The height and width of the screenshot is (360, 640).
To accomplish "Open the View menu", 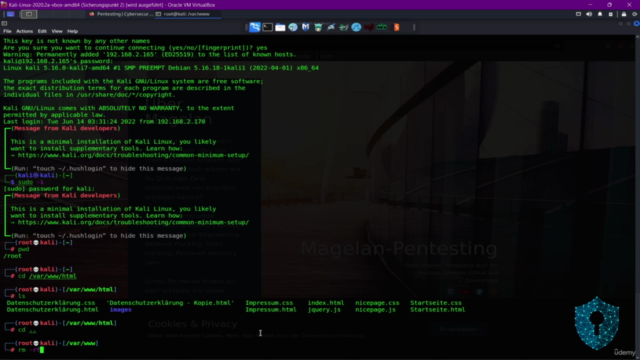I will pyautogui.click(x=57, y=31).
